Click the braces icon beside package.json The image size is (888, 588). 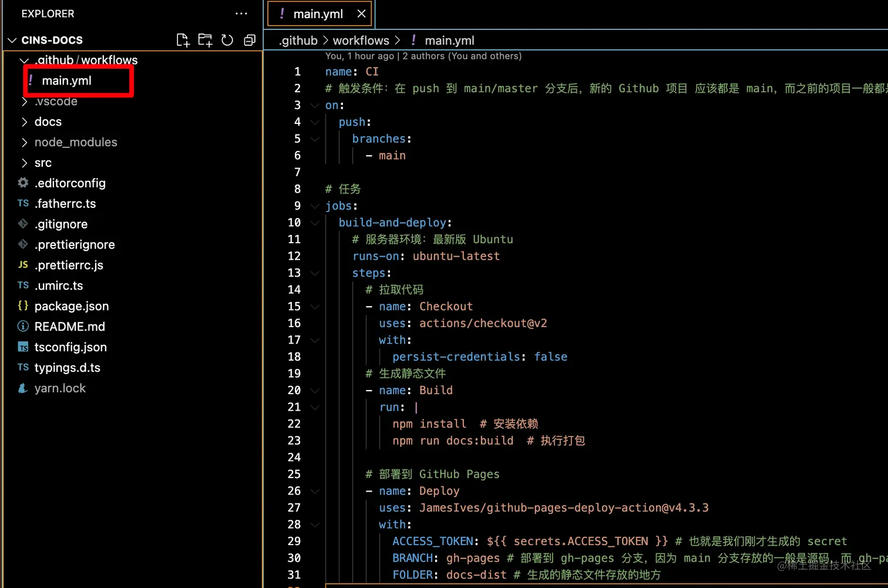point(23,305)
